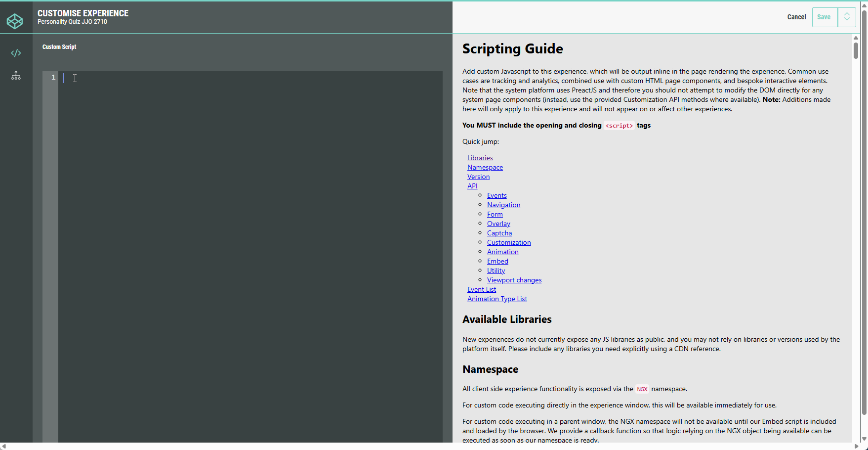868x450 pixels.
Task: Click the Event List link
Action: pos(481,290)
